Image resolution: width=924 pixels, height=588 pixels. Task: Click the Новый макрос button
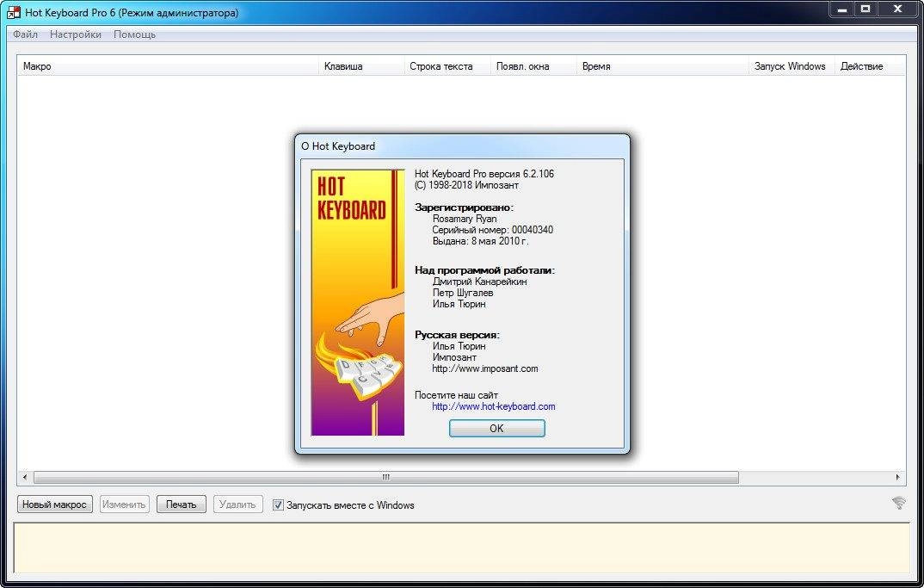[54, 504]
